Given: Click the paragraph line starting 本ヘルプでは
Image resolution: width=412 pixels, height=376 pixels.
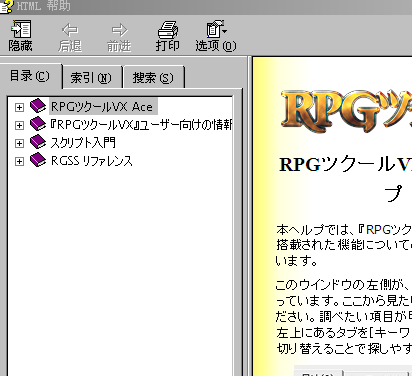Looking at the screenshot, I should [344, 229].
